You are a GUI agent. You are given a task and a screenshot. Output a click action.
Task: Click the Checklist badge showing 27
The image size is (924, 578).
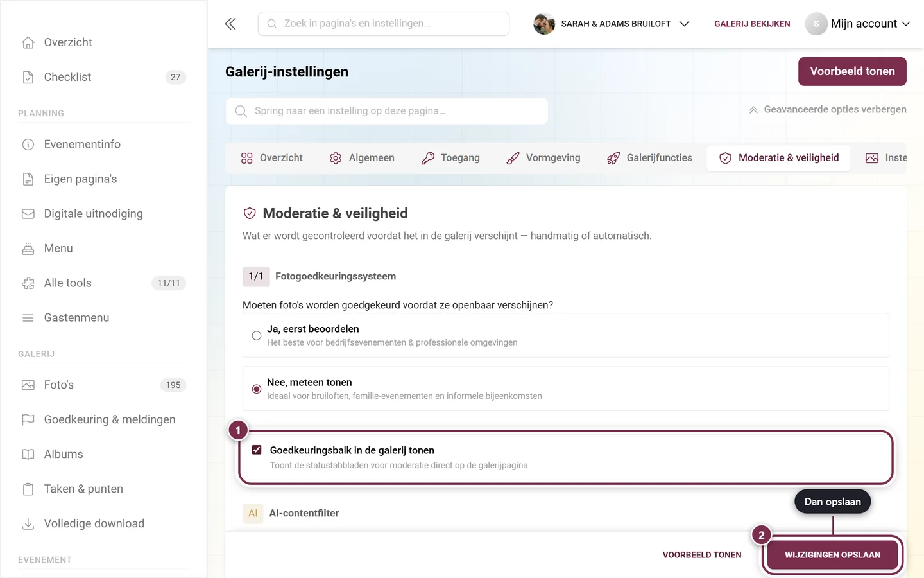(175, 77)
